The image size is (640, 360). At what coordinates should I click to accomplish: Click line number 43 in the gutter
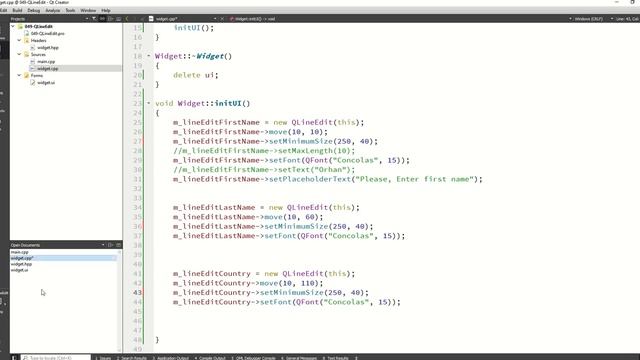[x=137, y=293]
